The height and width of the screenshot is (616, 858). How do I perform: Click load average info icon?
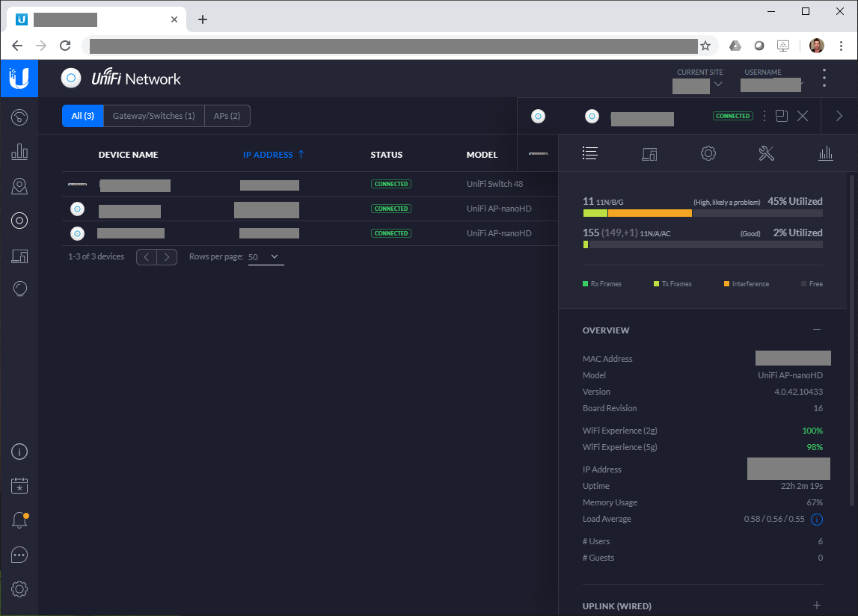(817, 520)
